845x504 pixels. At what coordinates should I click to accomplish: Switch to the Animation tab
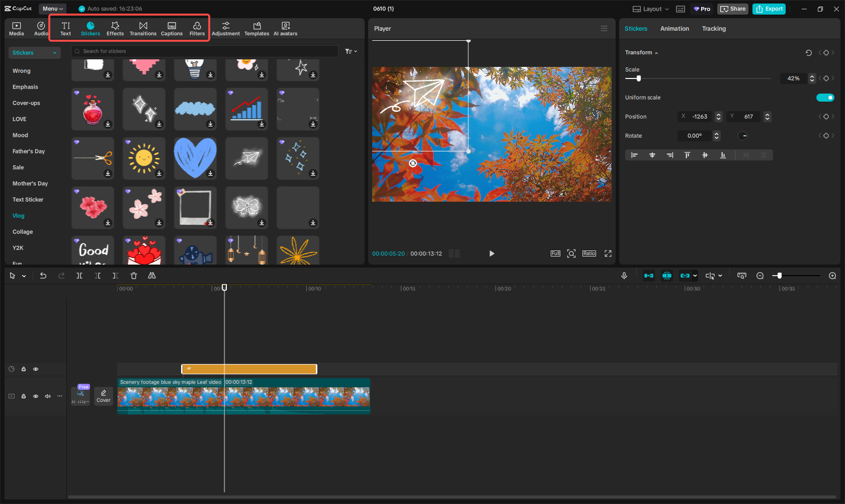[674, 29]
